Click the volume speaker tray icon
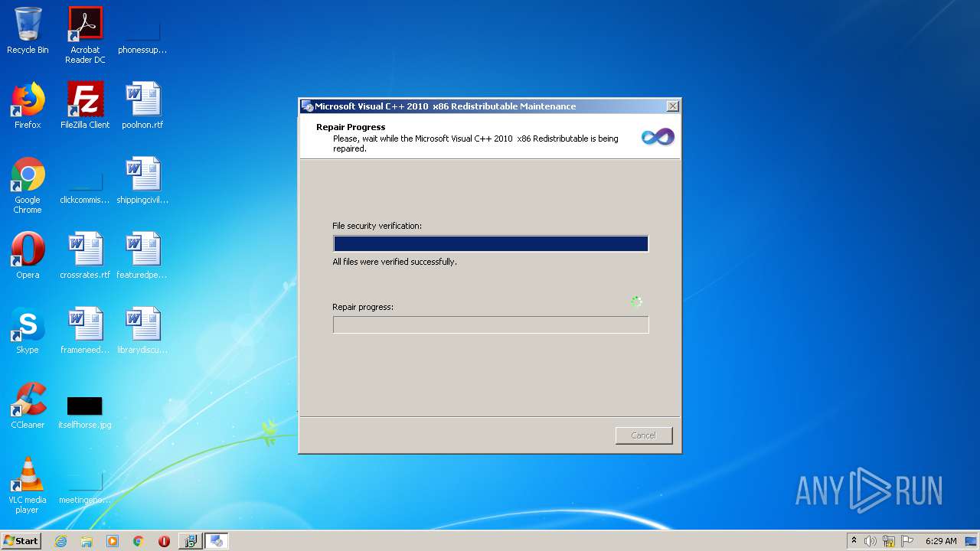The height and width of the screenshot is (551, 980). [871, 541]
